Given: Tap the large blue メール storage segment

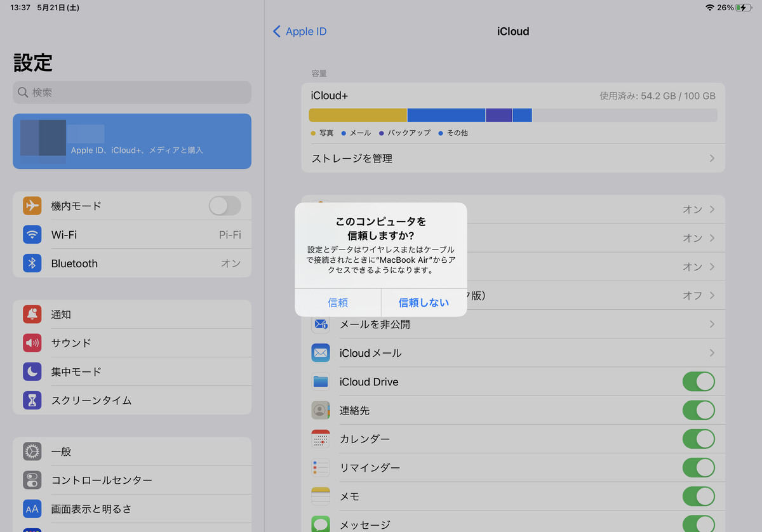Looking at the screenshot, I should point(446,115).
